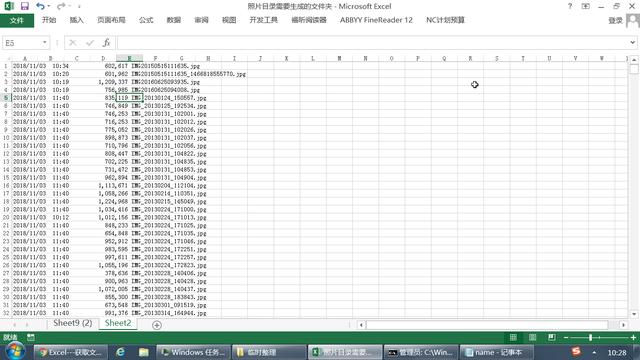Open the 视图 (View) ribbon tab
Image resolution: width=640 pixels, height=360 pixels.
pyautogui.click(x=229, y=20)
